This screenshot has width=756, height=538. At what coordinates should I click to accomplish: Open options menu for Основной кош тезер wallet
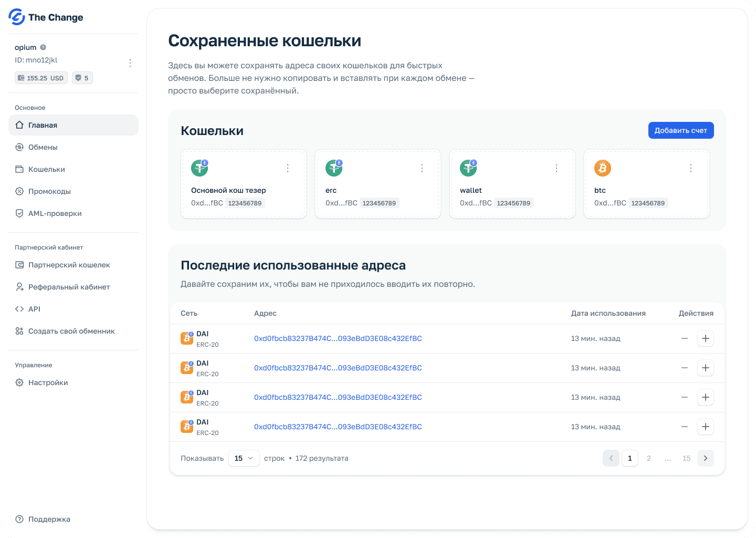(x=288, y=168)
